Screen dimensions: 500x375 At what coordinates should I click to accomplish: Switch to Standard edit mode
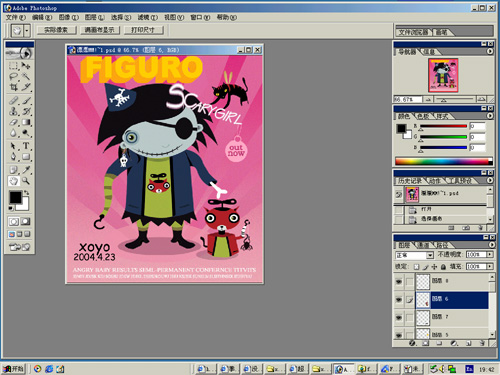[14, 221]
